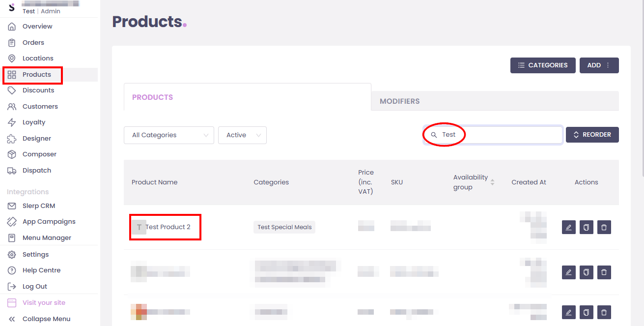Viewport: 644px width, 326px height.
Task: Click the Categories button
Action: [542, 65]
